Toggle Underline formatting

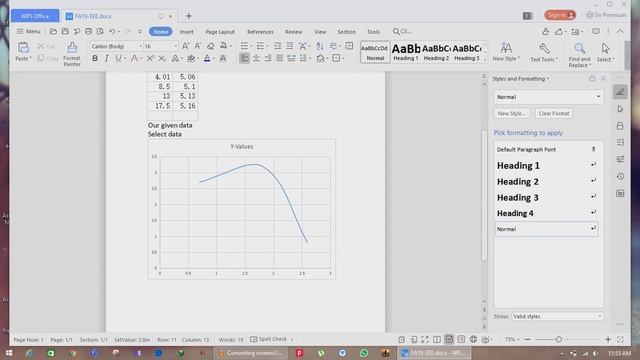(x=118, y=58)
